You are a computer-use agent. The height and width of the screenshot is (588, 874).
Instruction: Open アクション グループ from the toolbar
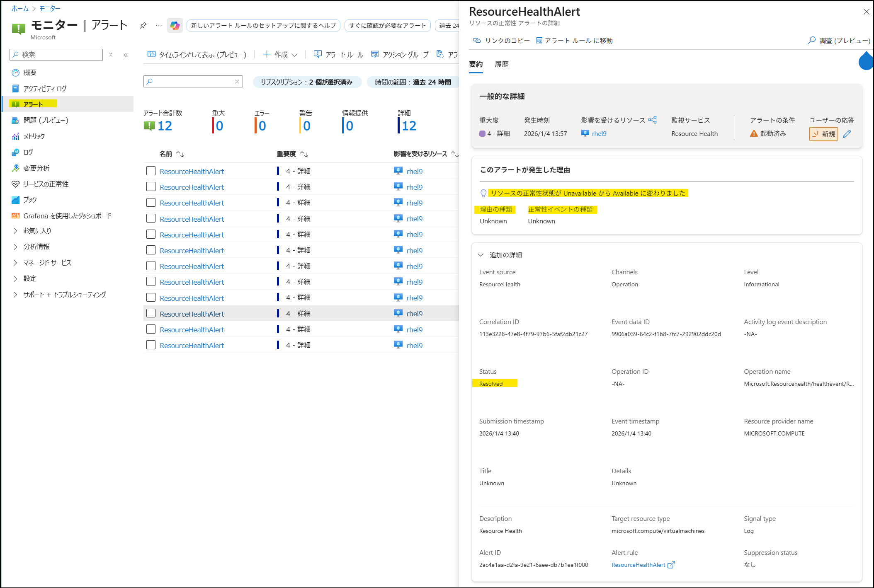click(400, 55)
